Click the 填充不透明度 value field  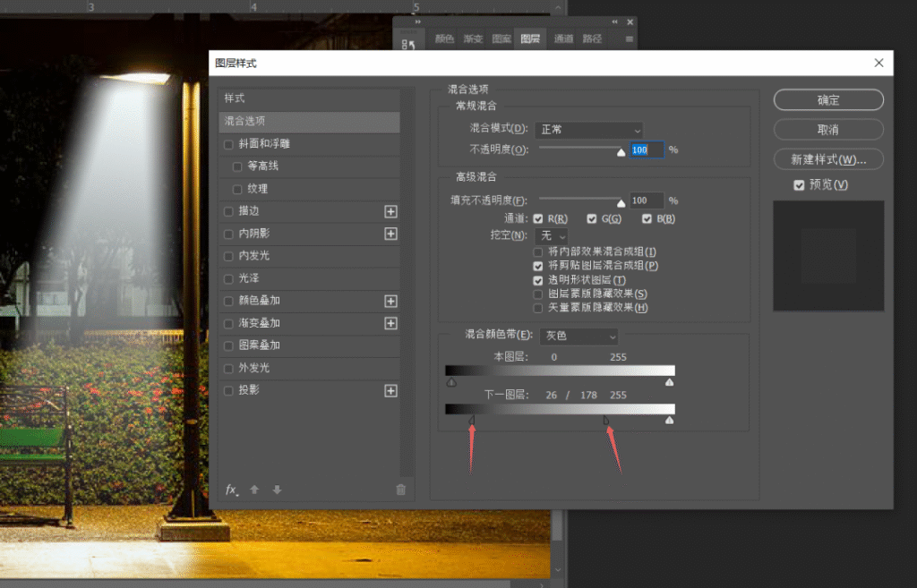647,200
